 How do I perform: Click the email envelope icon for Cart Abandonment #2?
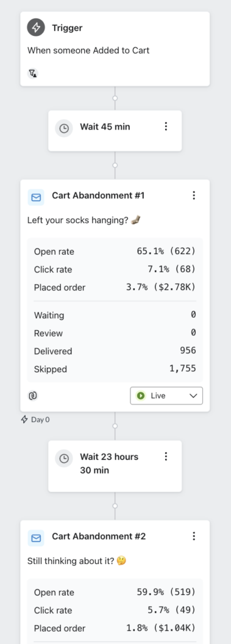[x=36, y=538]
